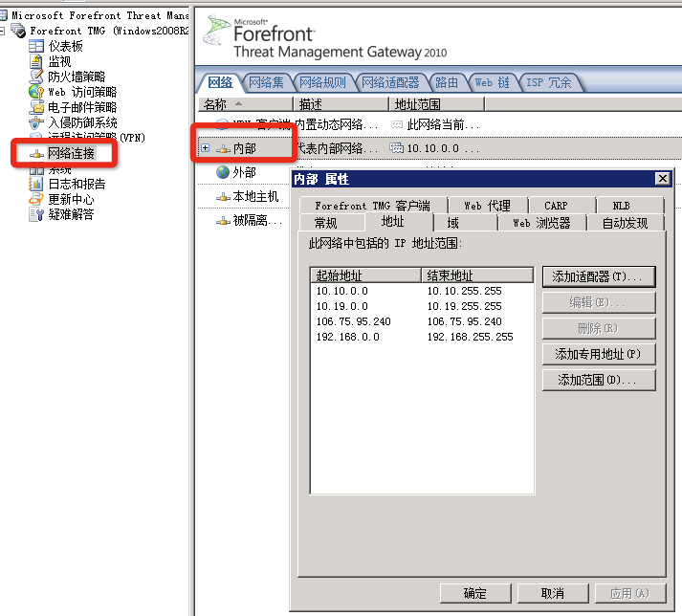Screen dimensions: 682x616
Task: Click the 起始地址 column header
Action: 365,275
